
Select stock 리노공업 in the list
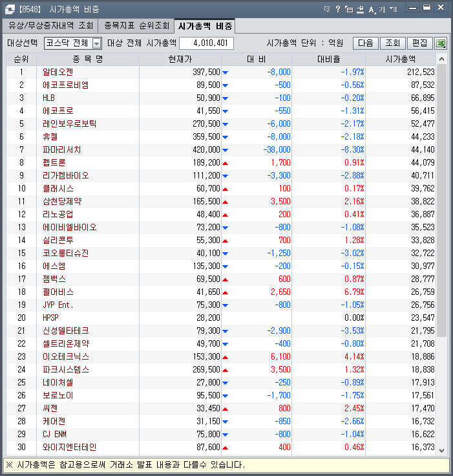pos(58,214)
